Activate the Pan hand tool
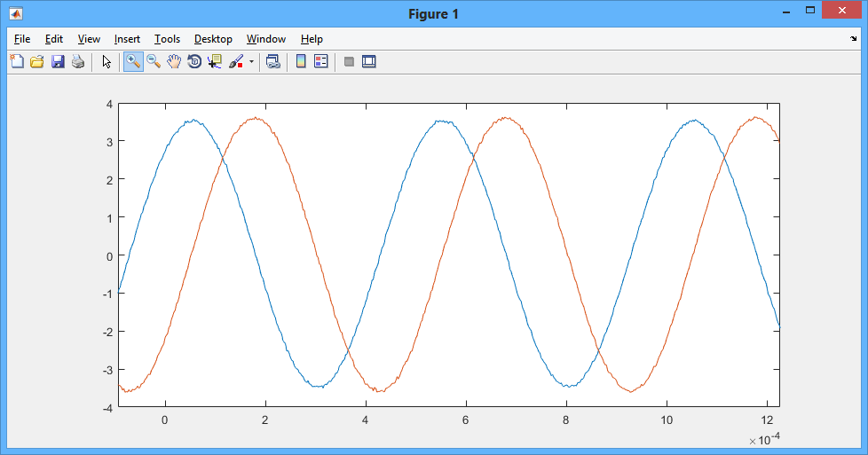 point(174,61)
